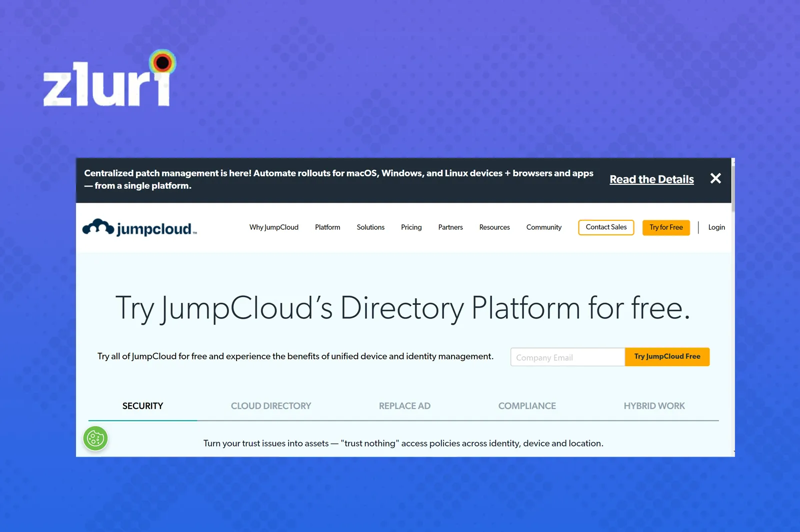Select the SECURITY tab
The width and height of the screenshot is (800, 532).
[142, 406]
